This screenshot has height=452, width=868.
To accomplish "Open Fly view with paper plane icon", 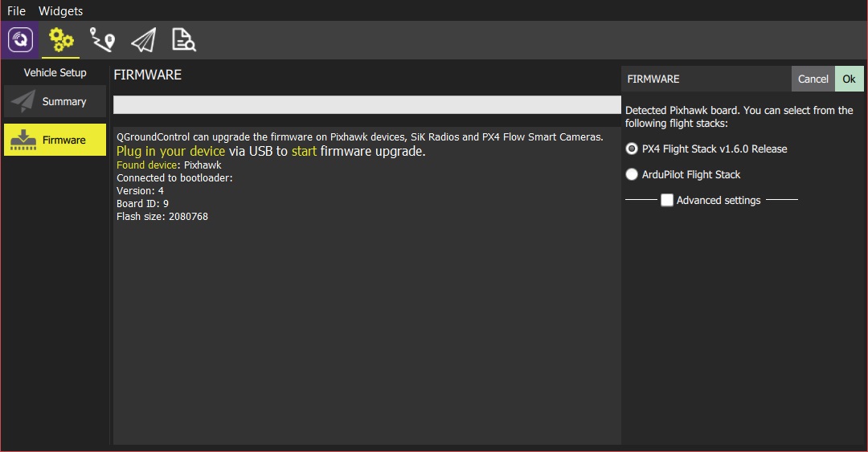I will 143,40.
